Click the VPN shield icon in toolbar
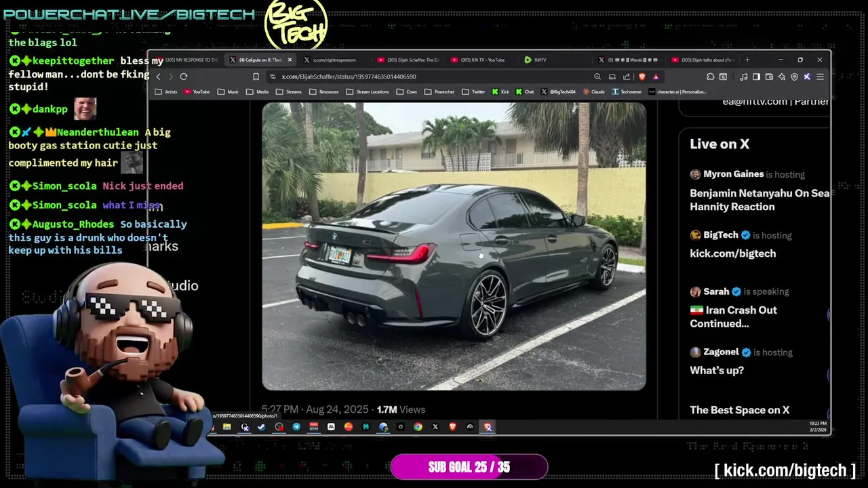The image size is (868, 488). (794, 77)
